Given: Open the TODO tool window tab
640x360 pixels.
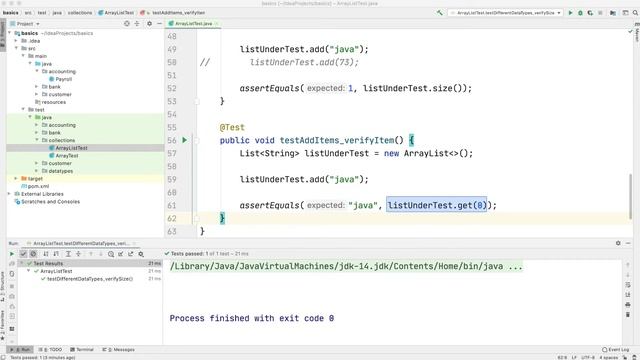Looking at the screenshot, I should tap(51, 350).
